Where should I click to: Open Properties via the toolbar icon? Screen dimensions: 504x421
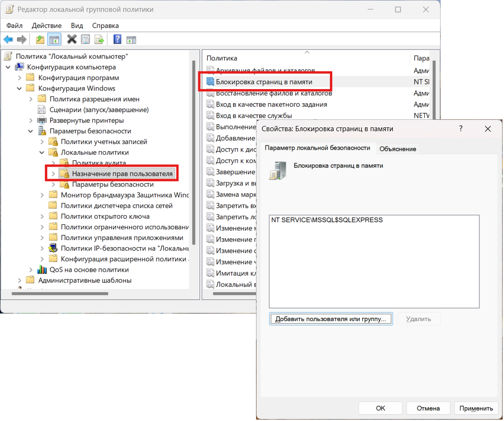pos(86,39)
